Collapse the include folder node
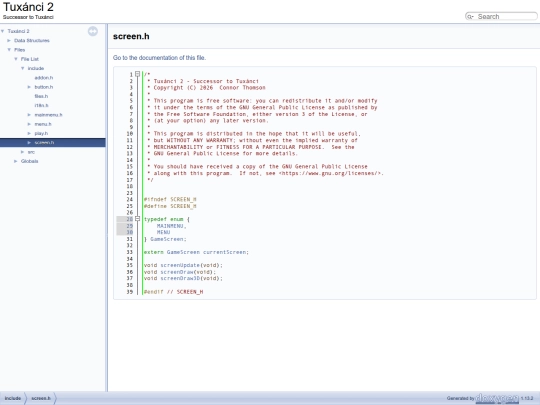 tap(23, 69)
